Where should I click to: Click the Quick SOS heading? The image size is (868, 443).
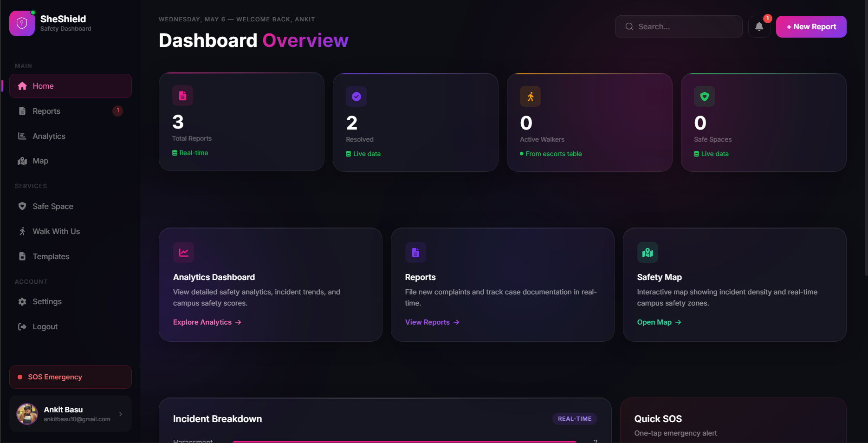coord(658,419)
